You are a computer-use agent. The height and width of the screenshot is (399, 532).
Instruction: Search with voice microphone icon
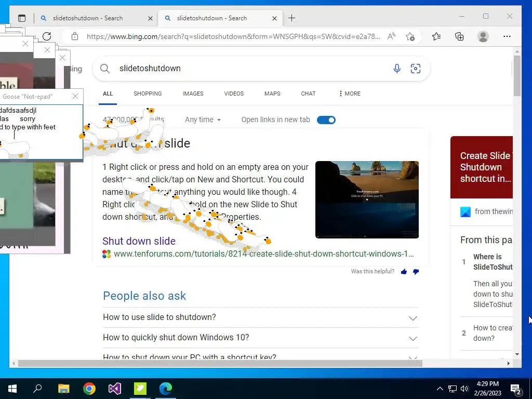[x=396, y=69]
